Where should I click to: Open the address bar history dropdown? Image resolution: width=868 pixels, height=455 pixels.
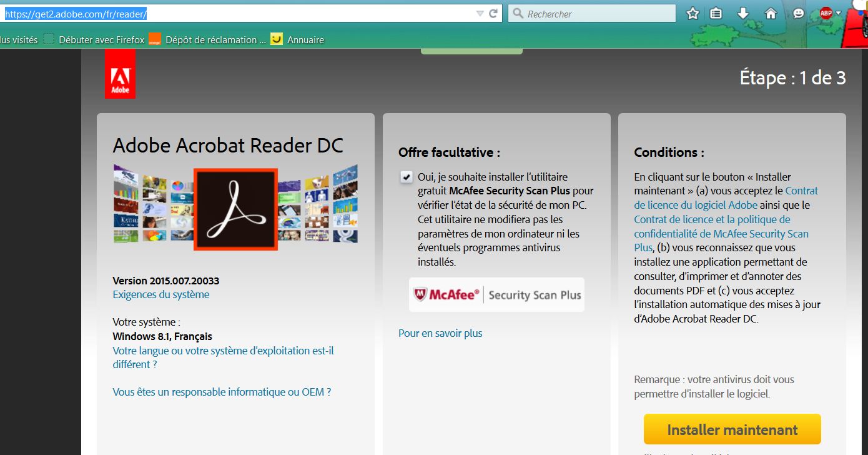(480, 13)
